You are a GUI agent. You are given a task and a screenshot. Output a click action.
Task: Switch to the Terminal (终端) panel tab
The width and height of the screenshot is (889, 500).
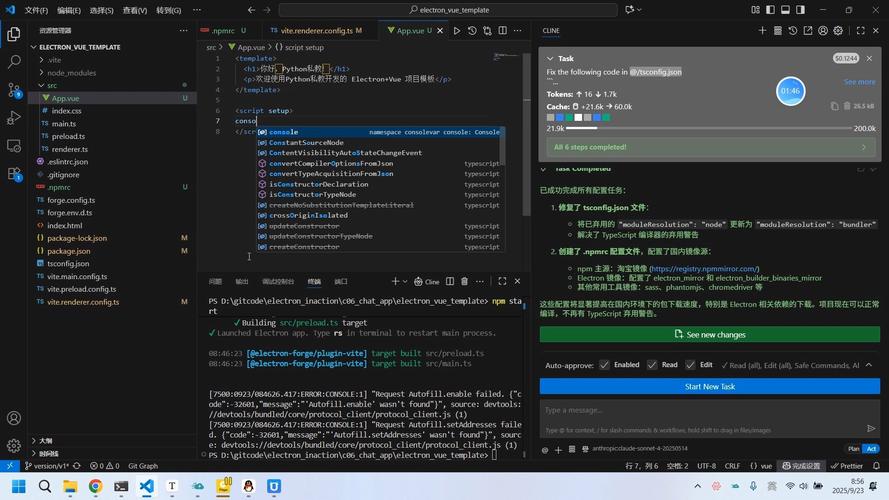(314, 282)
